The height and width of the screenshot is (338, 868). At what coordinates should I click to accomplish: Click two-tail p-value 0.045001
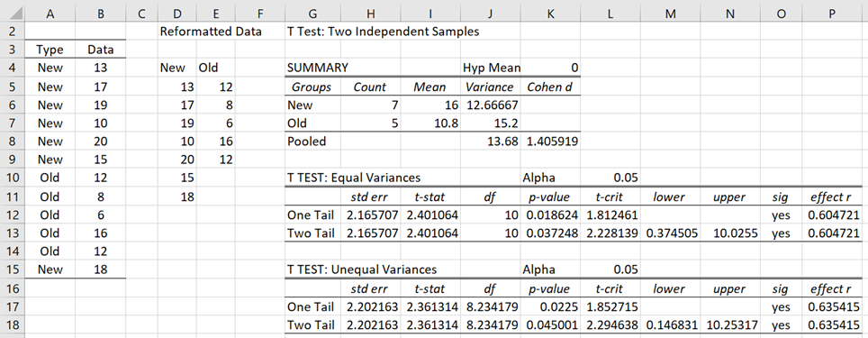550,324
